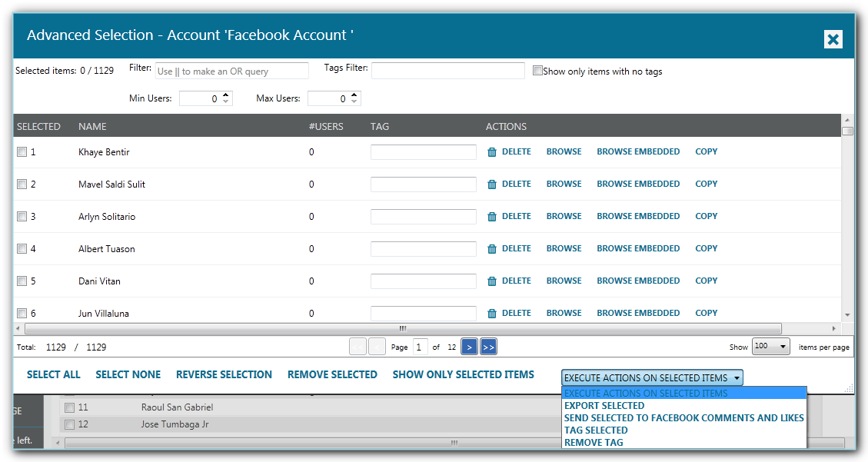
Task: Click the trash icon for Arlyn Solitario
Action: (491, 216)
